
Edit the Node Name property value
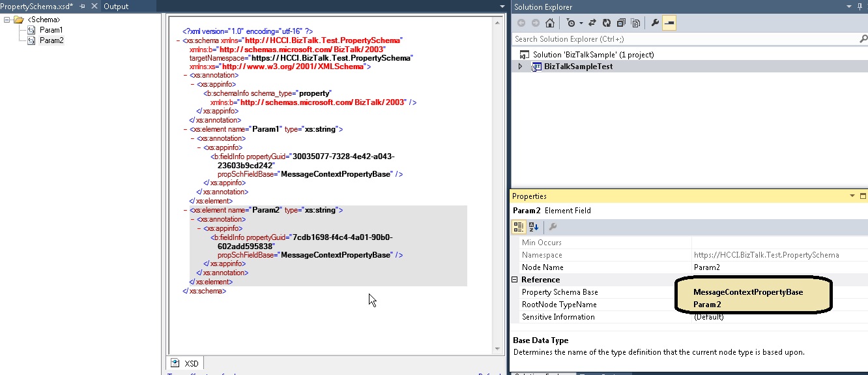(775, 267)
